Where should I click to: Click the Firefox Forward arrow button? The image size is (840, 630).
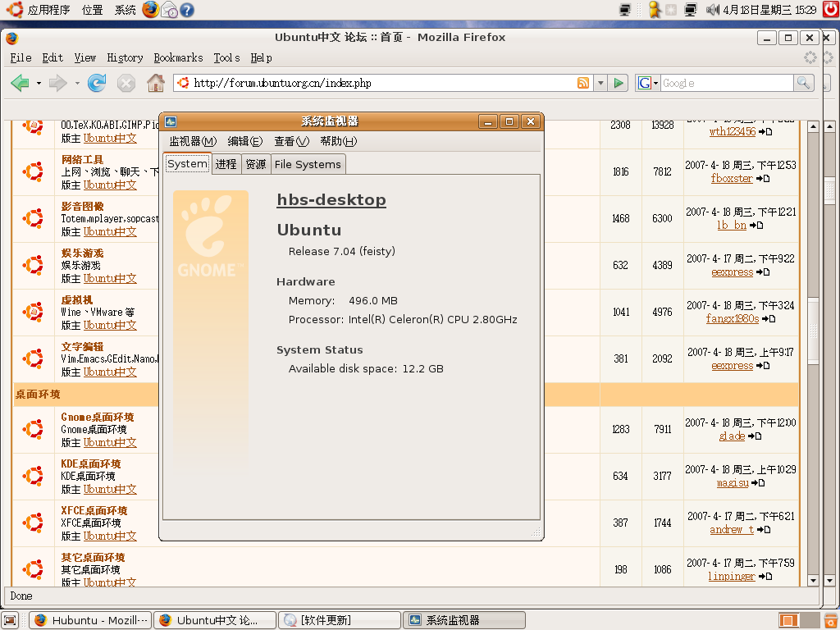coord(58,83)
